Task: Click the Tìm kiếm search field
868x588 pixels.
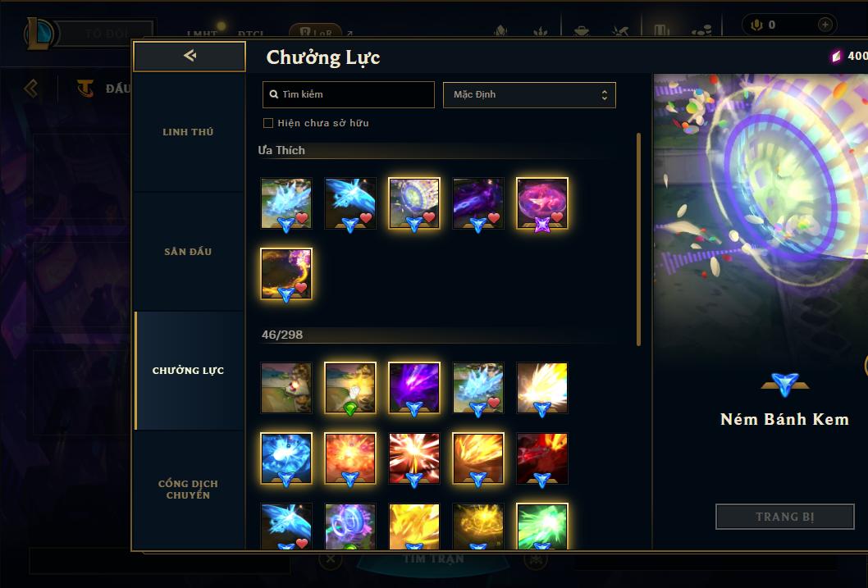Action: (348, 94)
